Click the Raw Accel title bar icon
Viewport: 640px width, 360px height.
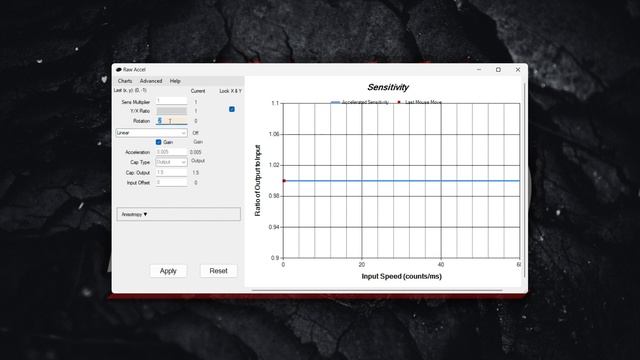click(x=119, y=70)
